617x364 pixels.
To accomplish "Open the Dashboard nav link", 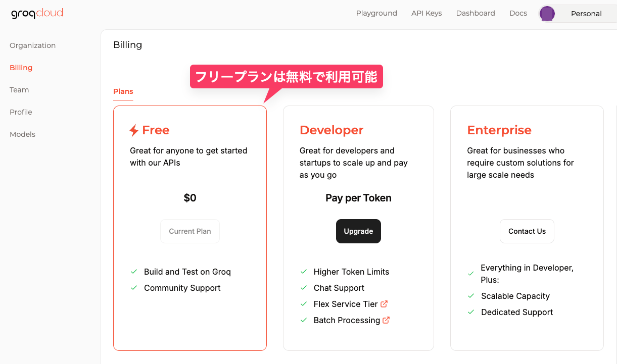I will tap(476, 13).
